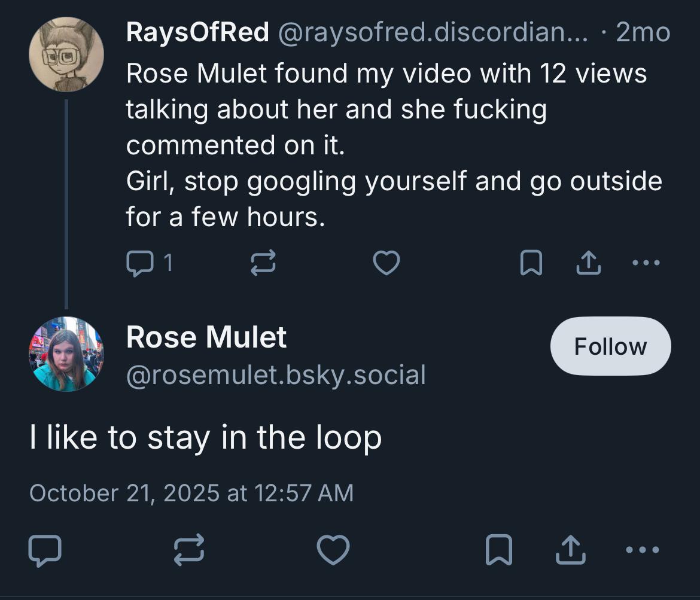Reply to RaysOfRed's post

(141, 263)
